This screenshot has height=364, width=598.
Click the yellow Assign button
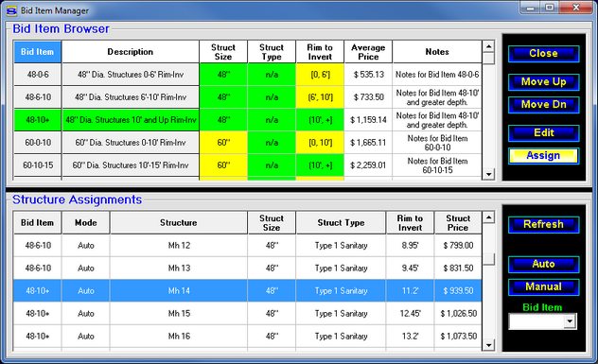pyautogui.click(x=543, y=156)
